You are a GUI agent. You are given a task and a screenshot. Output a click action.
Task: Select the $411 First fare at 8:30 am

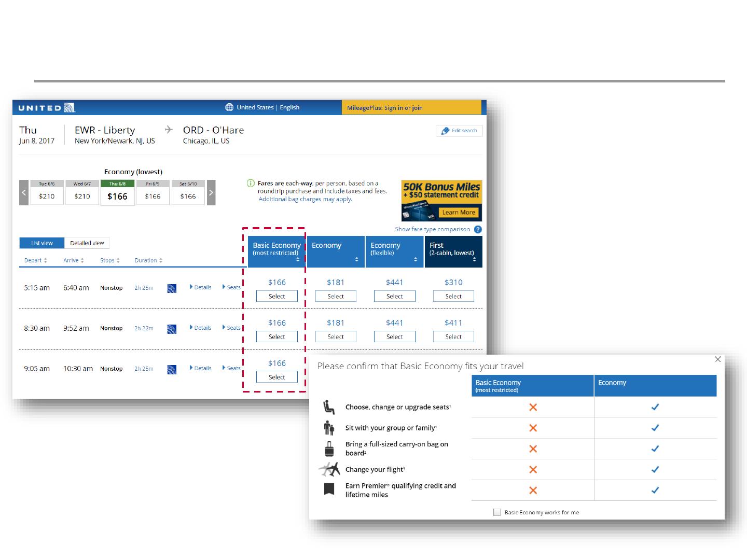[x=453, y=337]
